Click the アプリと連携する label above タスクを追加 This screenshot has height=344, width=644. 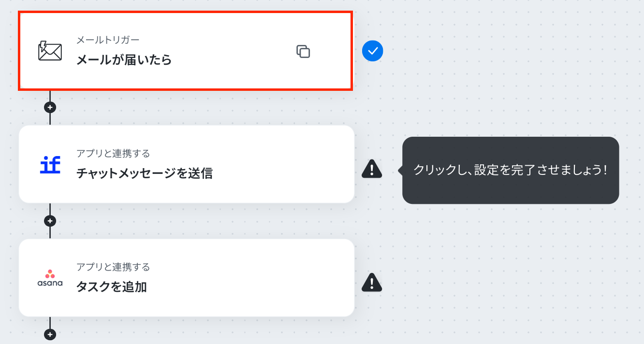pos(113,267)
